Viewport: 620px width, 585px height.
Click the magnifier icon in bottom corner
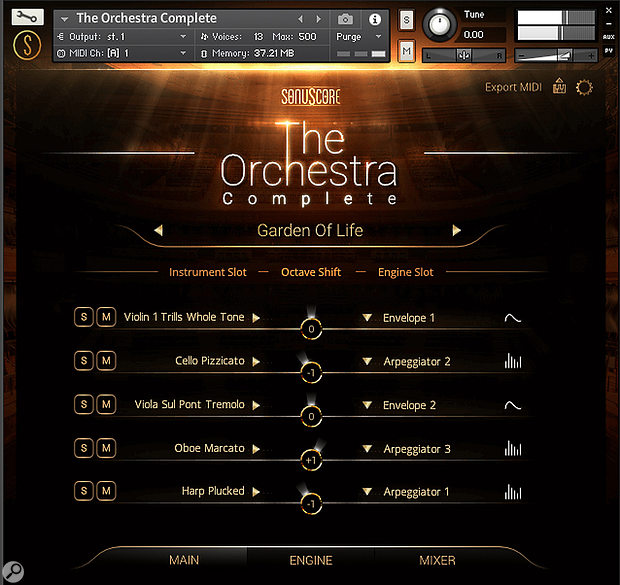pos(13,571)
